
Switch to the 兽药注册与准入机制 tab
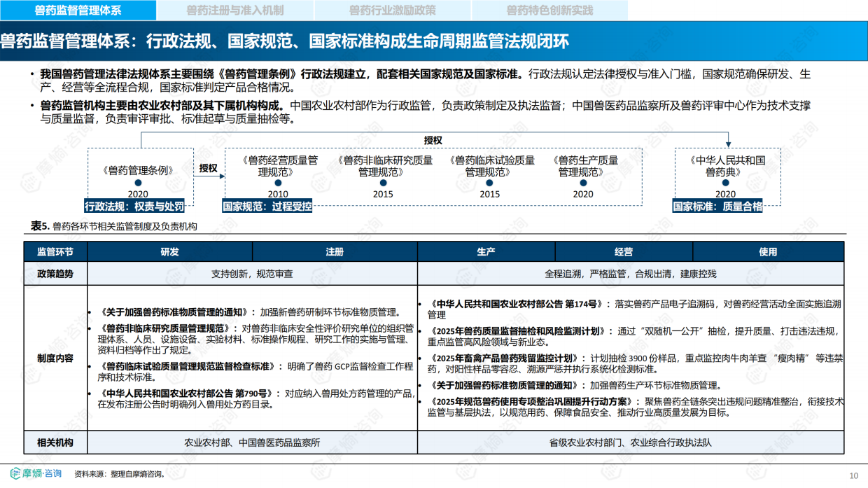(x=236, y=11)
